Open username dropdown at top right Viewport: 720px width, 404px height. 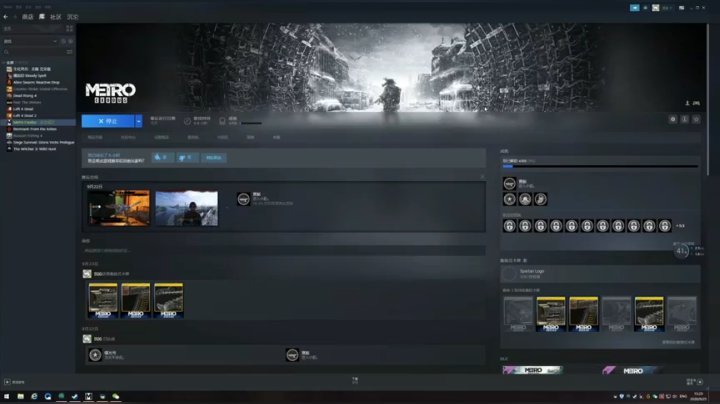click(667, 8)
